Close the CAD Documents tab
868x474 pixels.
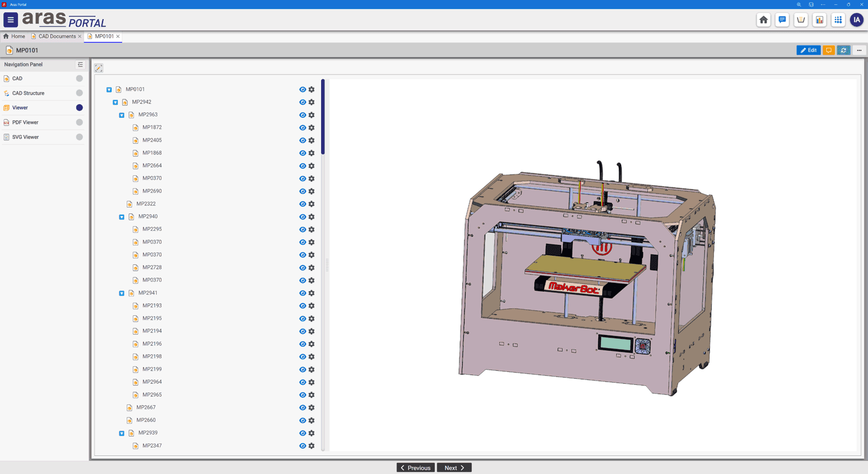[x=80, y=36]
